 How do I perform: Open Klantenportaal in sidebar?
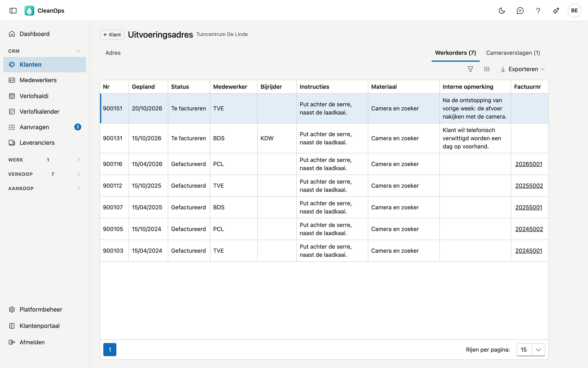tap(45, 326)
